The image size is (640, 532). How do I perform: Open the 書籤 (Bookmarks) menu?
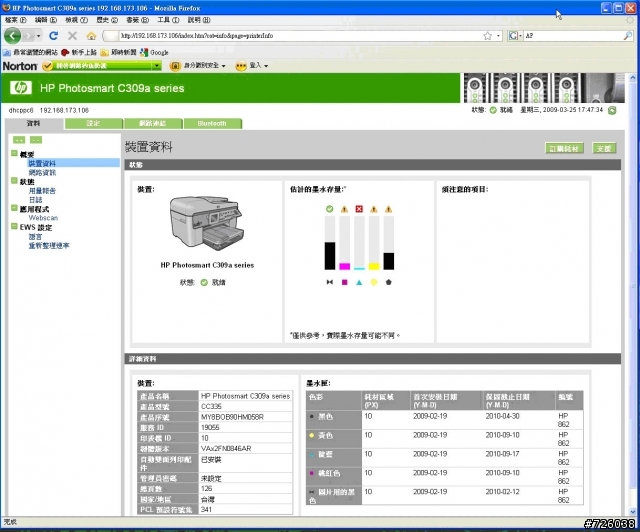137,20
